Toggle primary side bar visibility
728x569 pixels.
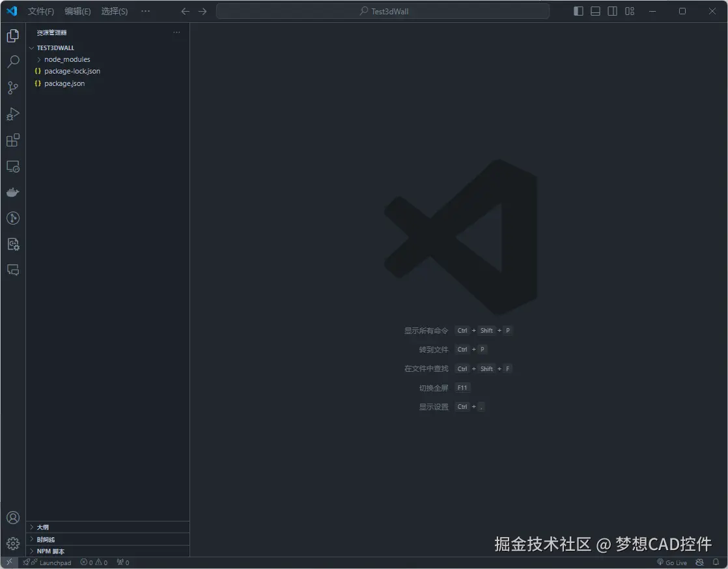[578, 11]
